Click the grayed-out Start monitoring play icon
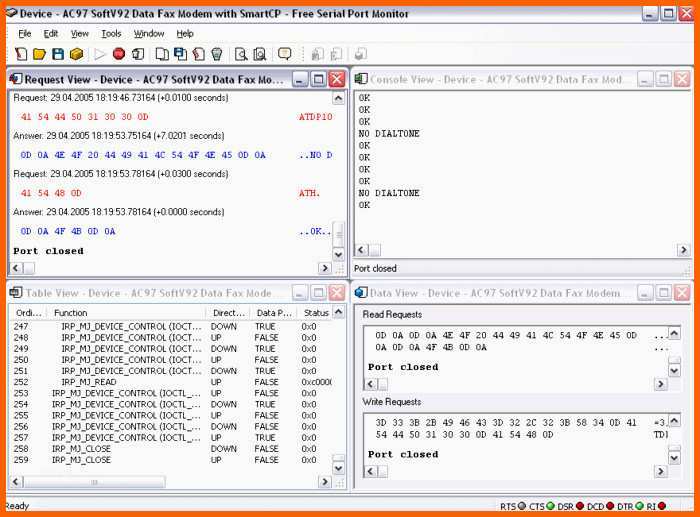Viewport: 700px width, 517px height. tap(100, 54)
